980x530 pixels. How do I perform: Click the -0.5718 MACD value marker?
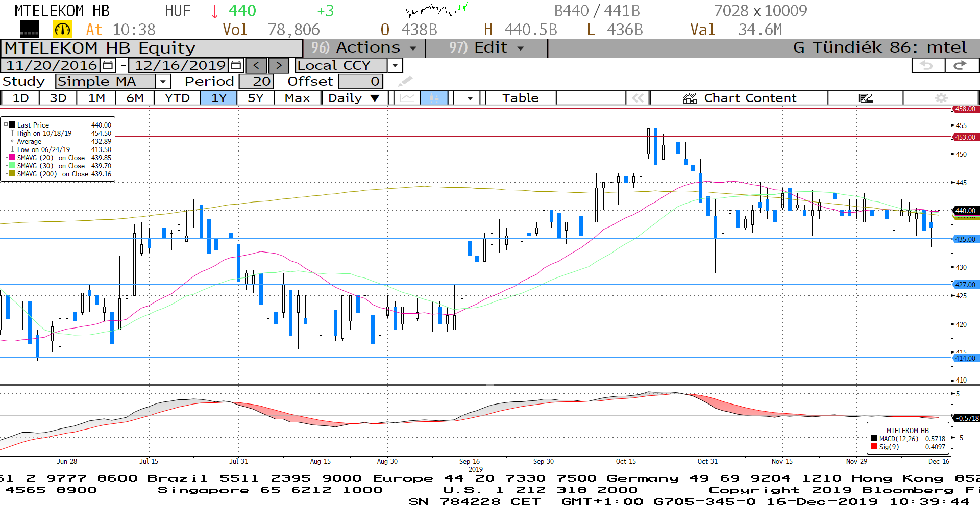[x=966, y=418]
